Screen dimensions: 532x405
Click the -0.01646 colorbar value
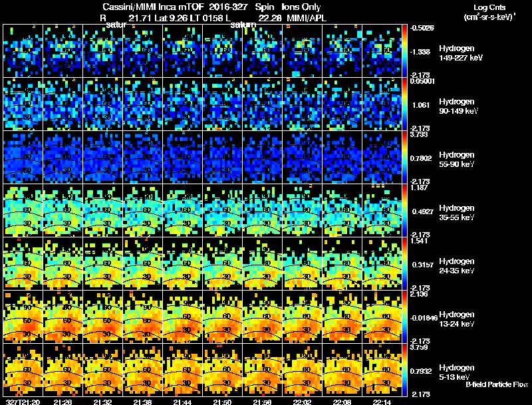[x=424, y=318]
